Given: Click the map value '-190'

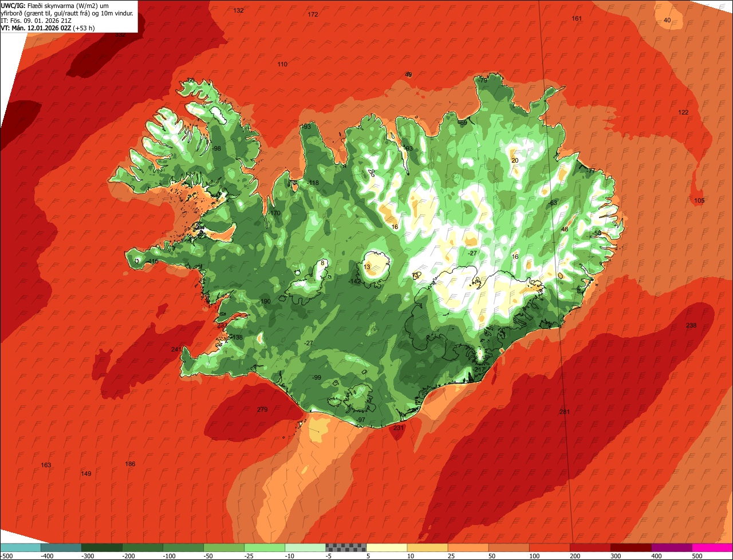Looking at the screenshot, I should pos(265,301).
